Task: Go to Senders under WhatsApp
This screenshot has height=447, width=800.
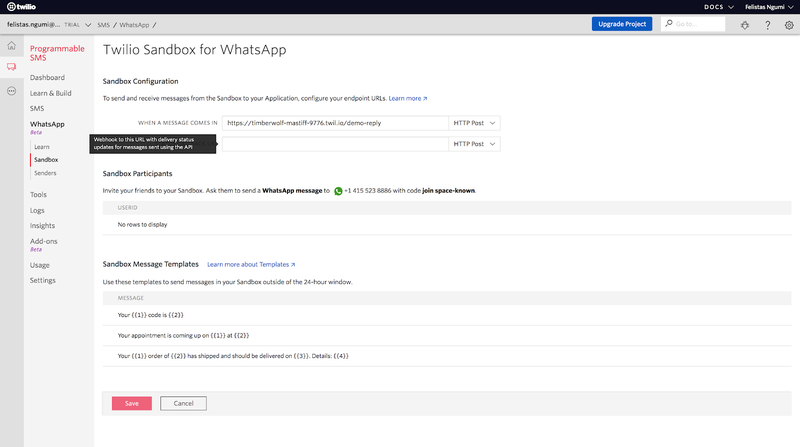Action: pos(45,173)
